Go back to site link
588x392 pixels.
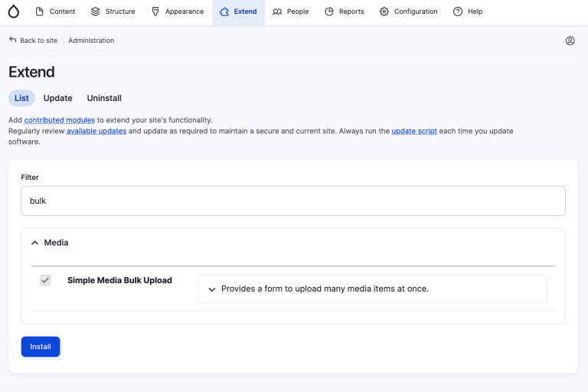38,41
